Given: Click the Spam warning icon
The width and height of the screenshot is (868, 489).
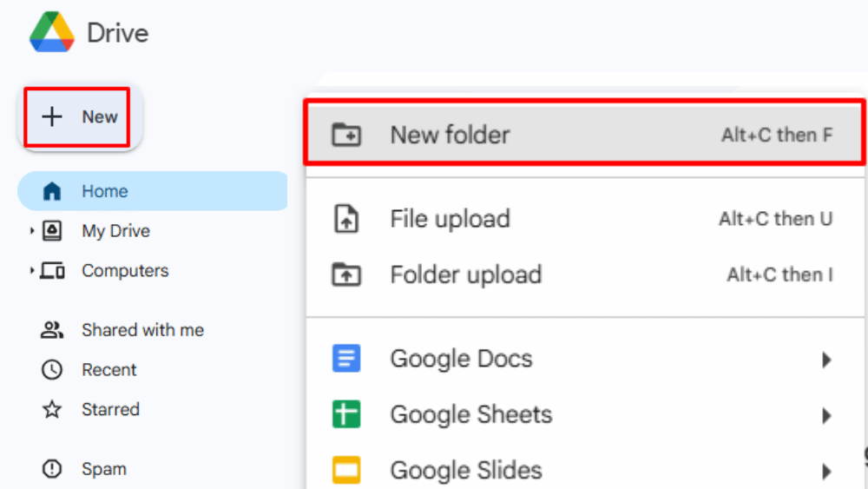Looking at the screenshot, I should point(52,469).
